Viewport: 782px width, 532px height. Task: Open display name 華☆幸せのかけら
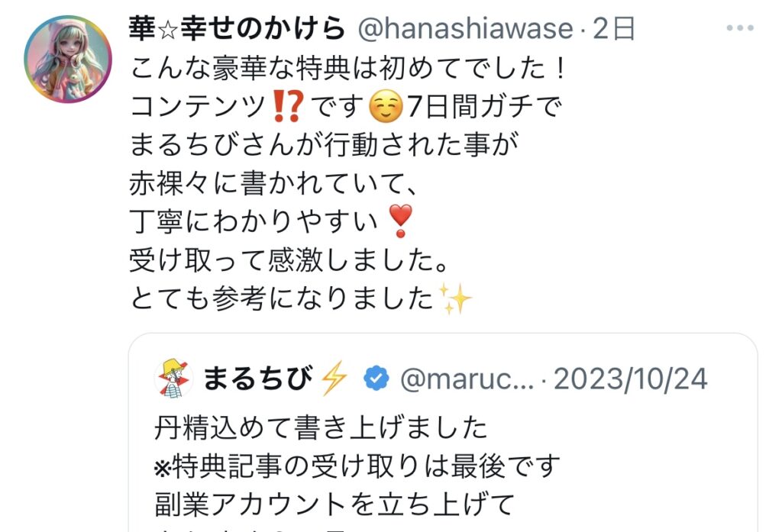pyautogui.click(x=237, y=28)
